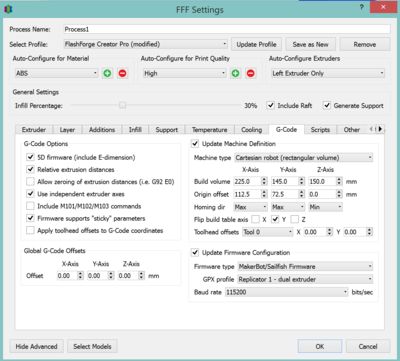Switch to the Support tab
400x361 pixels.
coord(167,130)
